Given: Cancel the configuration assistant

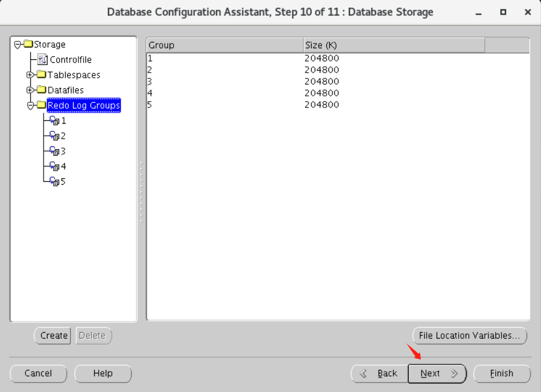Looking at the screenshot, I should pyautogui.click(x=38, y=373).
